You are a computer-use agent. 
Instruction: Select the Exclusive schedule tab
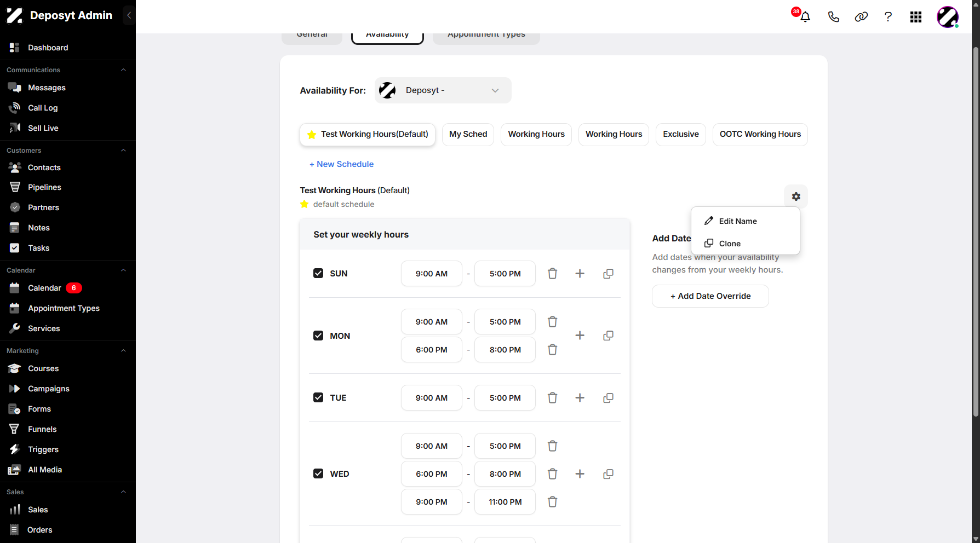pos(681,135)
